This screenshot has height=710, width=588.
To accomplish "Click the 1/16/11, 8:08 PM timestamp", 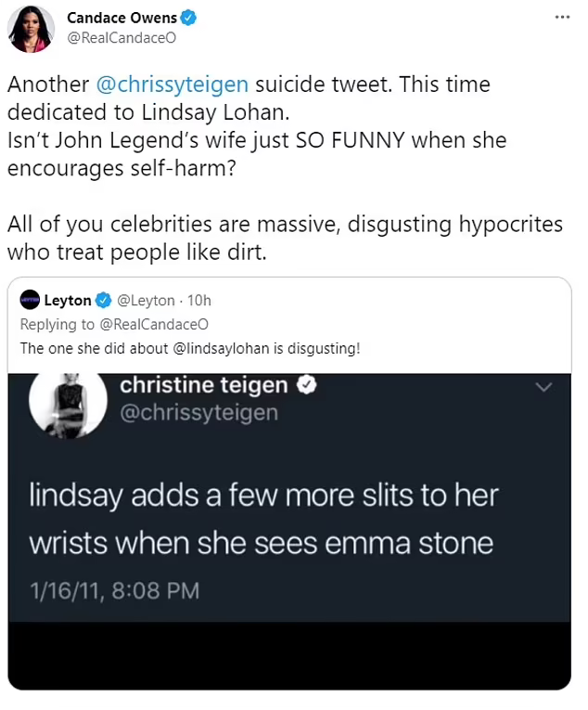I will (114, 590).
